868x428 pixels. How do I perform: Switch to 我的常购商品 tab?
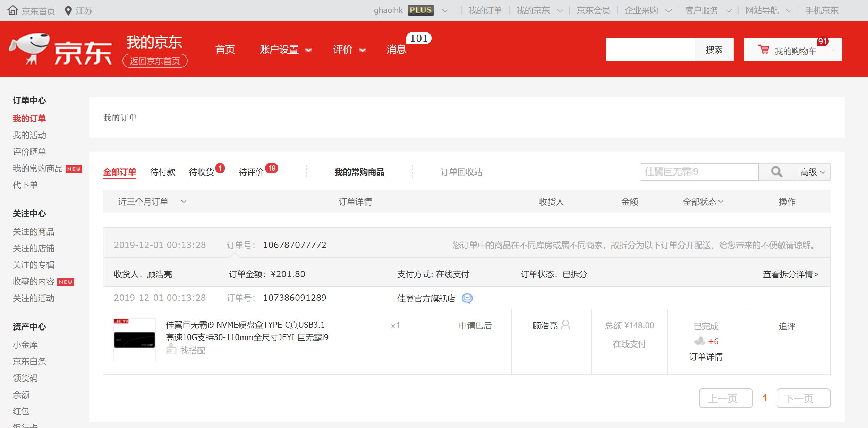click(x=359, y=172)
